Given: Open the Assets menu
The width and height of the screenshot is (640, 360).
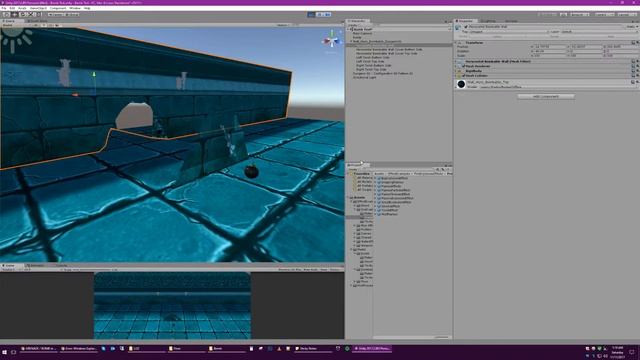Looking at the screenshot, I should pos(22,8).
